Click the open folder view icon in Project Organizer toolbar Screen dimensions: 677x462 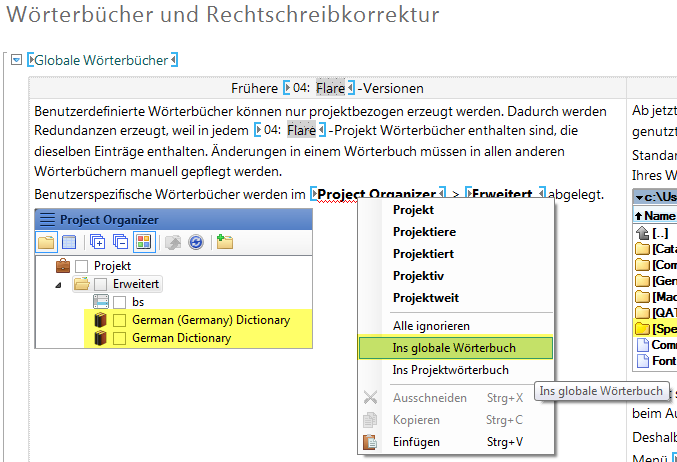pos(47,242)
